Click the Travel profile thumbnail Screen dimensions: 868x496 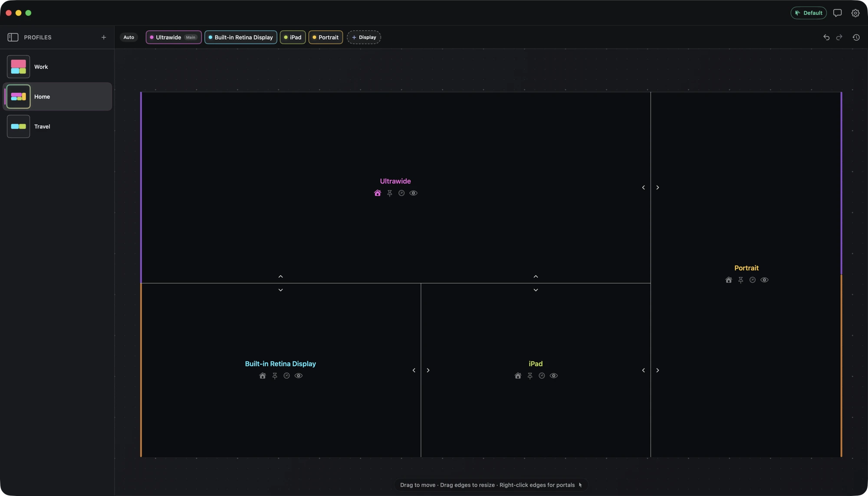coord(18,127)
